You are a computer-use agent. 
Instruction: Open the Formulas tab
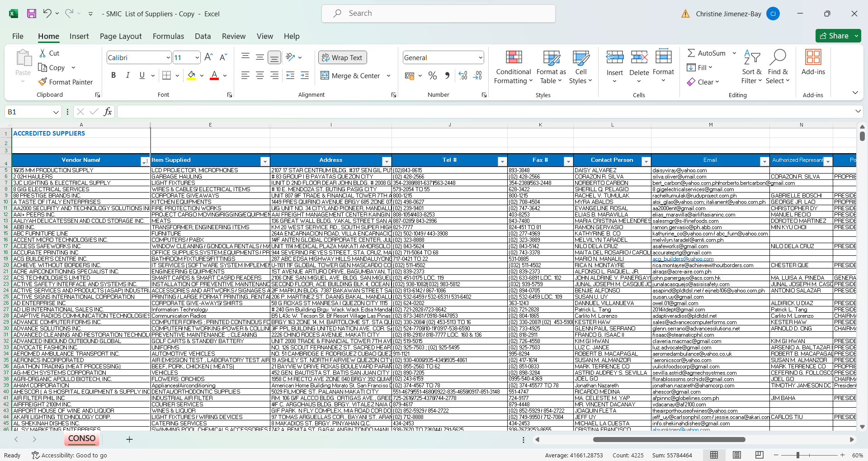click(x=168, y=36)
